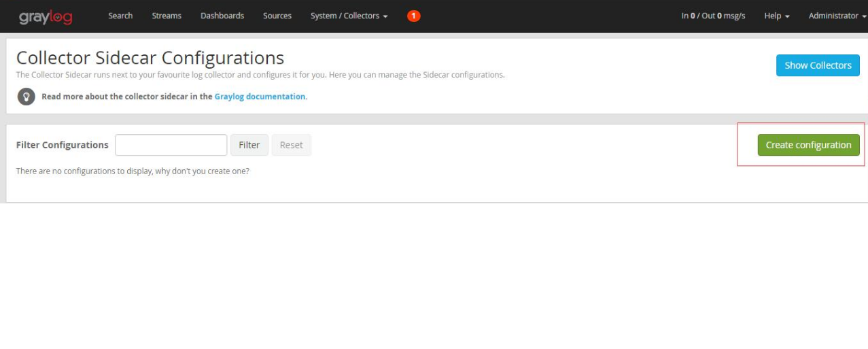Open Dashboards in the navbar
The width and height of the screenshot is (868, 349).
coord(222,16)
